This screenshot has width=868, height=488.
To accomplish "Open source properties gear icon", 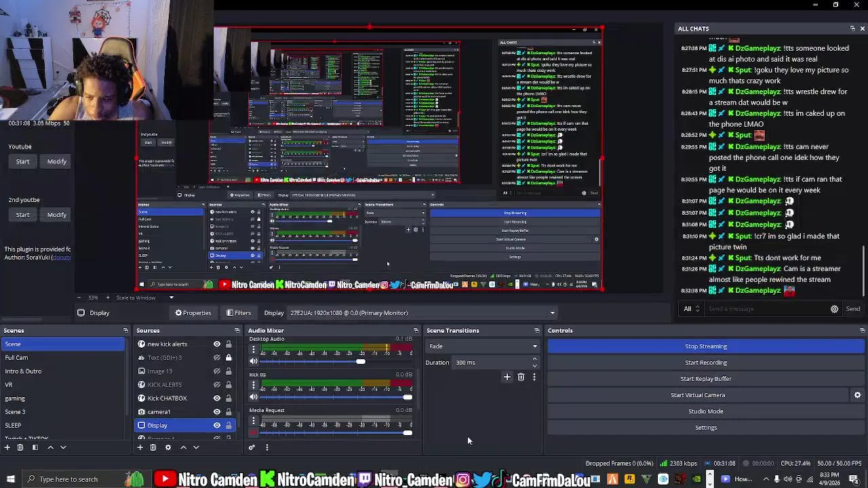I will click(168, 447).
